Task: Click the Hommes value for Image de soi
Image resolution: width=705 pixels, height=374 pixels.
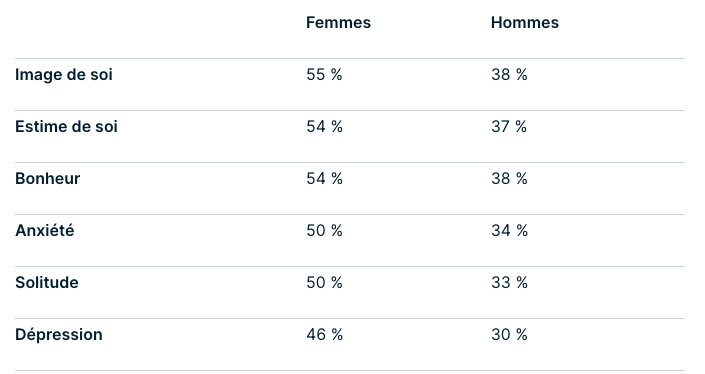Action: (509, 75)
